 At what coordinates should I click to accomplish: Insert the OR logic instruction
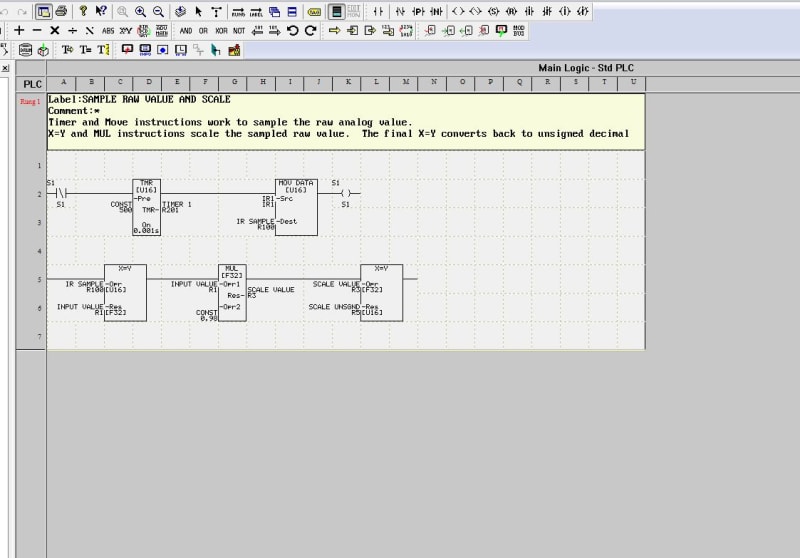[203, 31]
